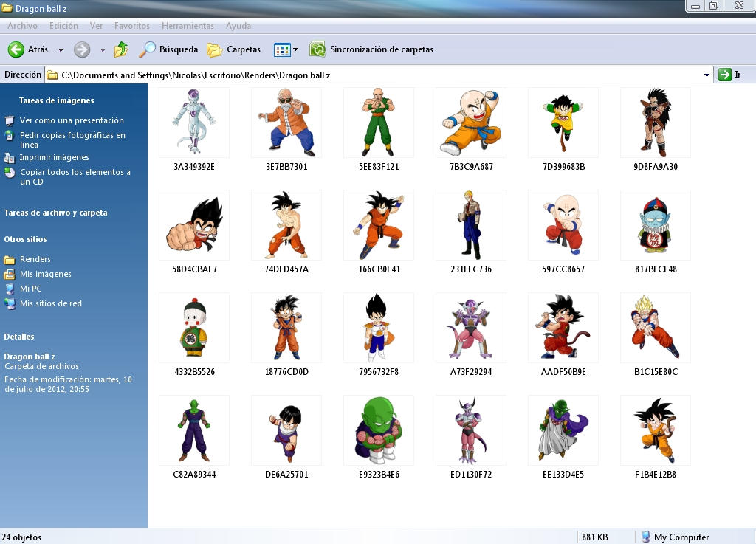756x544 pixels.
Task: Click inside the Dirección address field
Action: (369, 75)
